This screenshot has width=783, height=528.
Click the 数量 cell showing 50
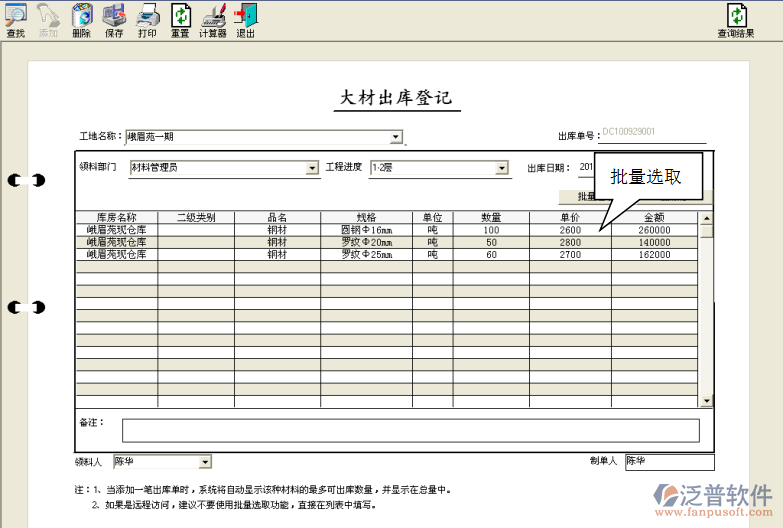click(490, 243)
